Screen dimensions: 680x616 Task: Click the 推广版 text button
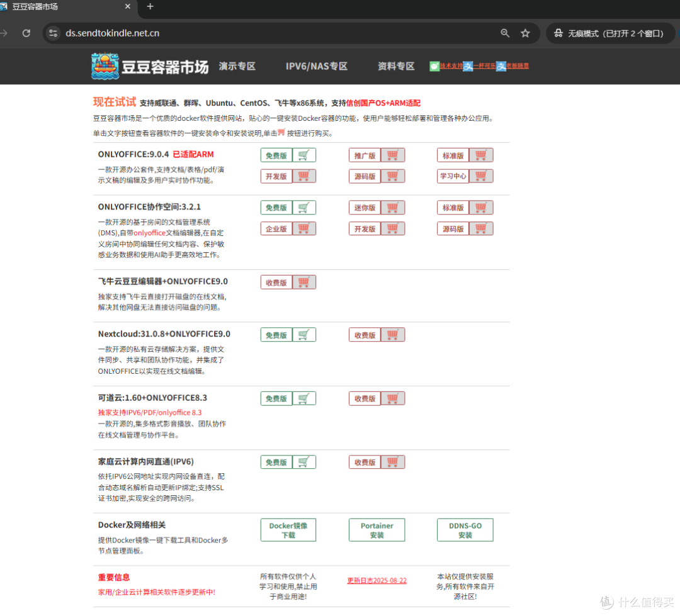[365, 155]
